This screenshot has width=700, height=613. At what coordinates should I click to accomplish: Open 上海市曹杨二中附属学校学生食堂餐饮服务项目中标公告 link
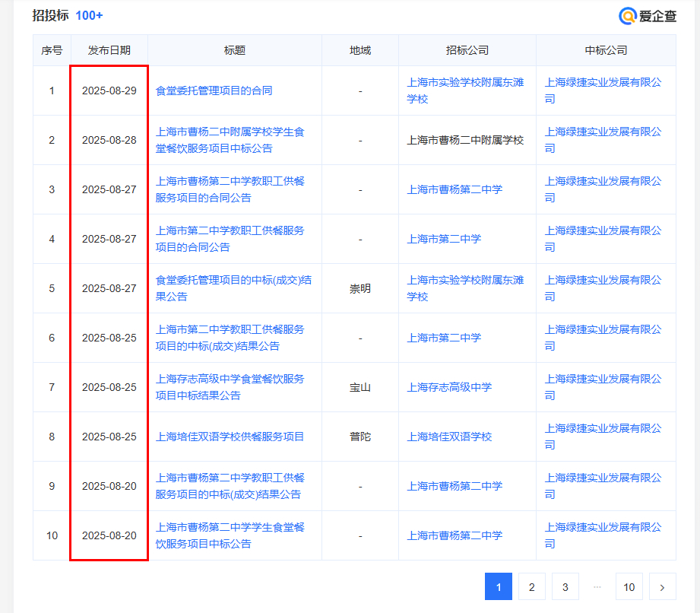click(x=230, y=140)
